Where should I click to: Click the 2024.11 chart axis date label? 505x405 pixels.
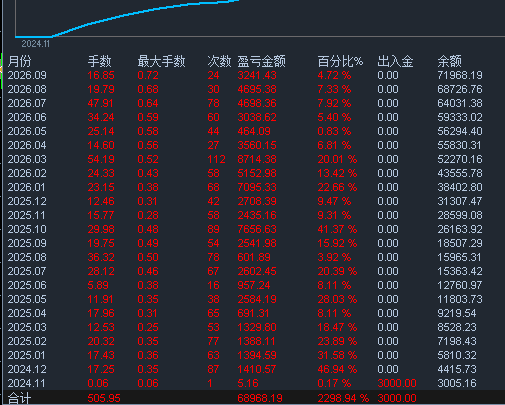point(36,44)
